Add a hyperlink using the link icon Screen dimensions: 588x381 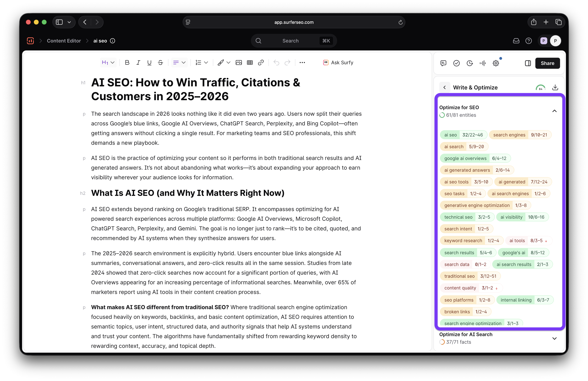(261, 63)
